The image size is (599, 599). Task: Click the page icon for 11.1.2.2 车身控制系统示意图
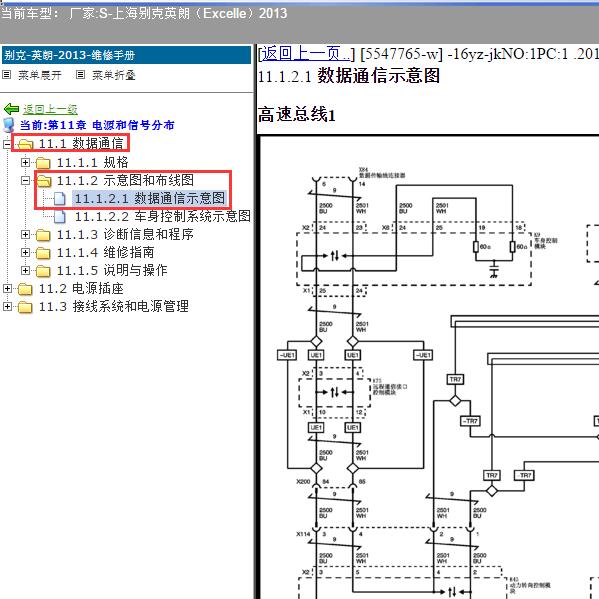(x=60, y=217)
